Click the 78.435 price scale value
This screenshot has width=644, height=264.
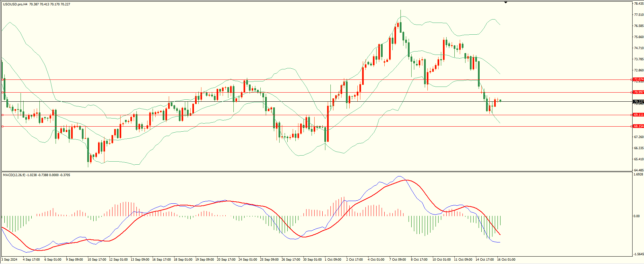(x=639, y=4)
